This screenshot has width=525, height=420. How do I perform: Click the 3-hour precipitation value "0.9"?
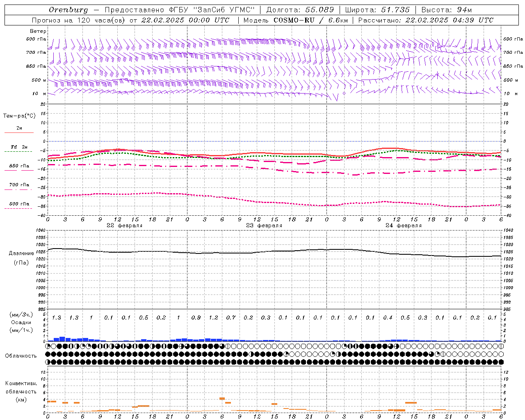(196, 318)
